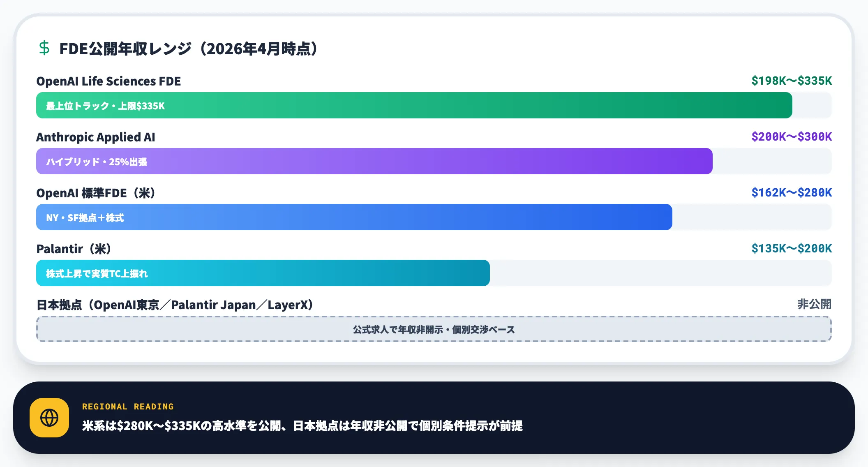
Task: Click the teal Palantir bar
Action: [x=263, y=273]
